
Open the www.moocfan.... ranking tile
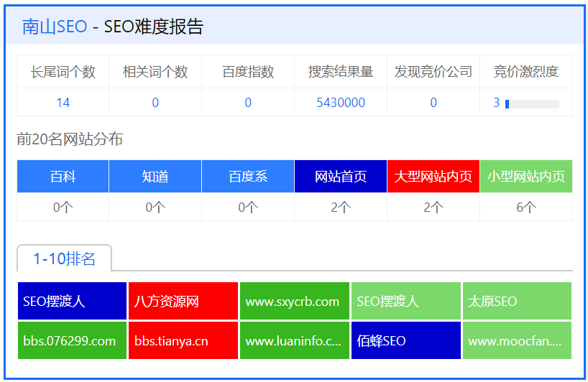point(517,340)
